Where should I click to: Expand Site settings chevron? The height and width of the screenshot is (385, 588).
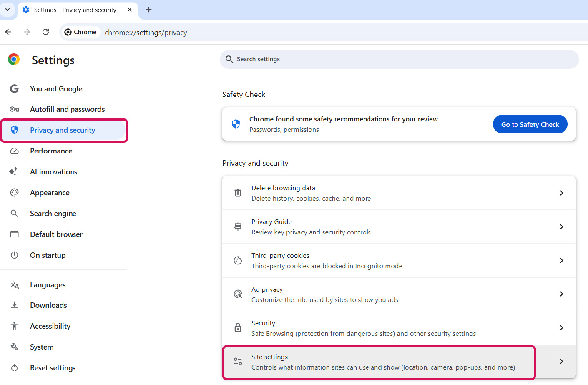coord(561,361)
